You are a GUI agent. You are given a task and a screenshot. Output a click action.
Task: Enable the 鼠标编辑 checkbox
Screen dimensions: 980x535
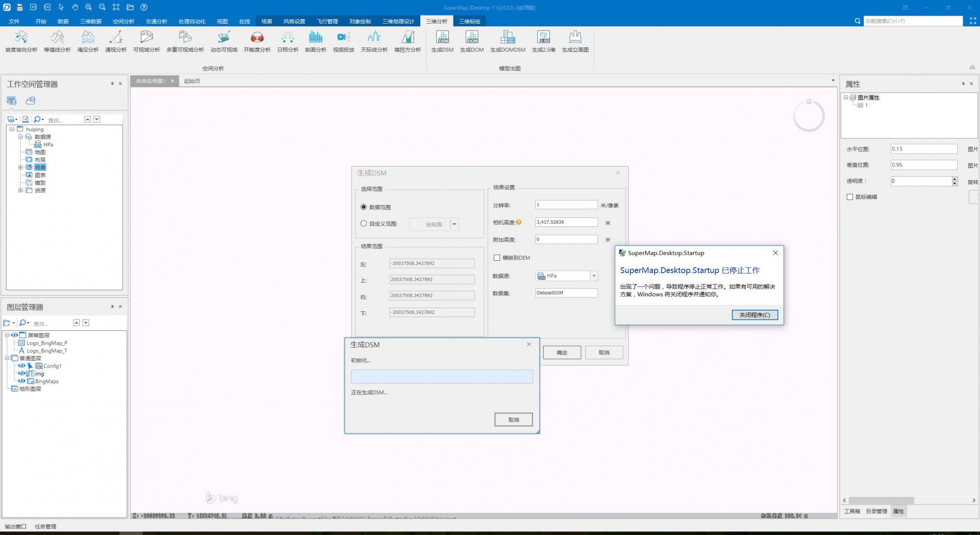tap(850, 197)
